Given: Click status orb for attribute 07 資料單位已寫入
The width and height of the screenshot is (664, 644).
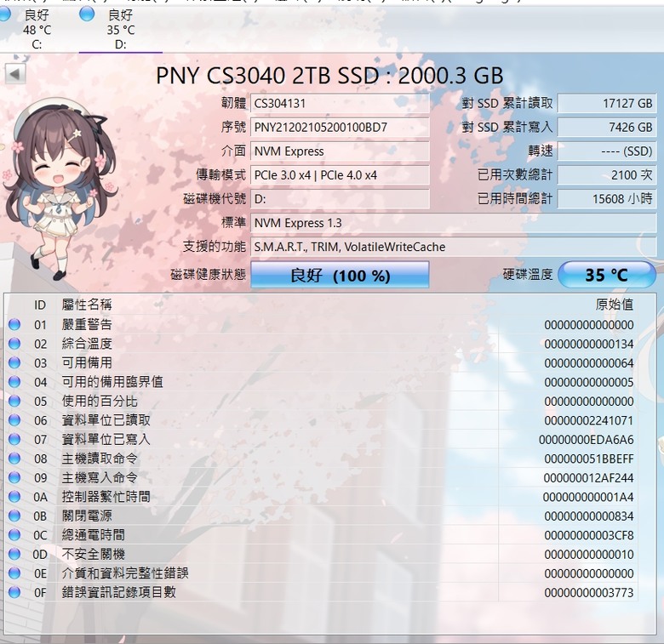Looking at the screenshot, I should [14, 439].
